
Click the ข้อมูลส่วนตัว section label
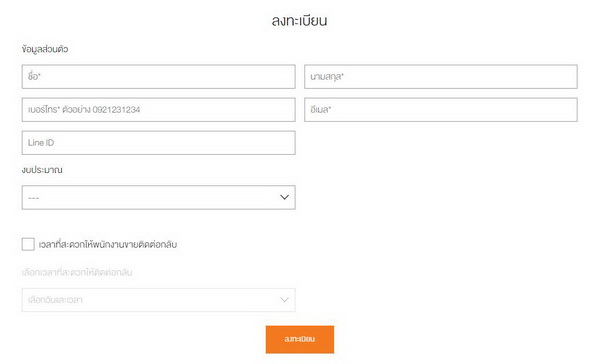point(45,49)
